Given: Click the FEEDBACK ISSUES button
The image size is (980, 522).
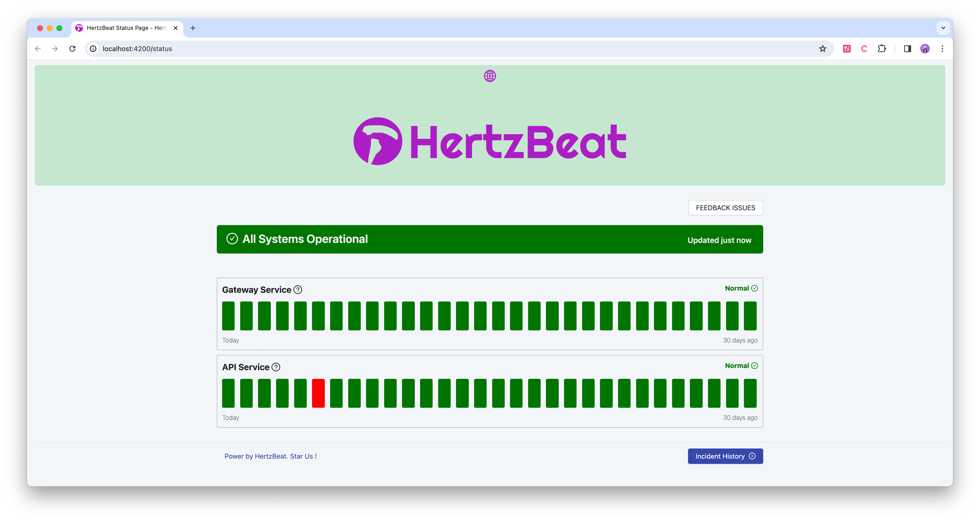Looking at the screenshot, I should pyautogui.click(x=725, y=207).
